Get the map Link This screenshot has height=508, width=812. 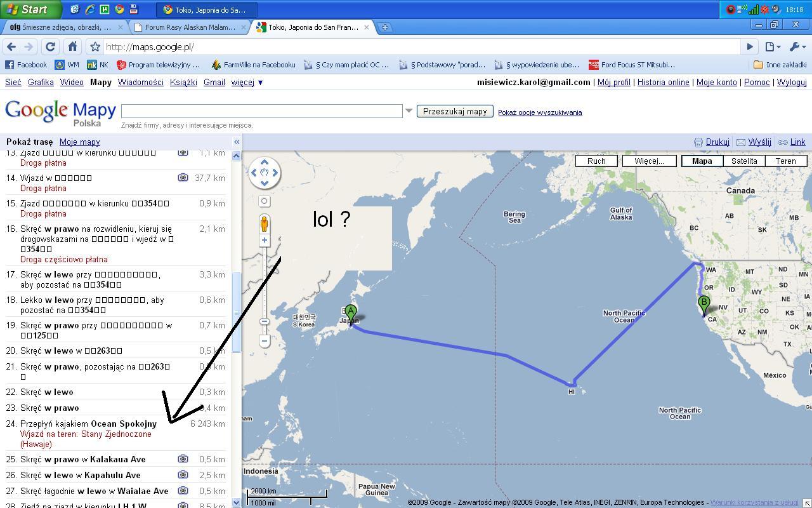pos(792,142)
